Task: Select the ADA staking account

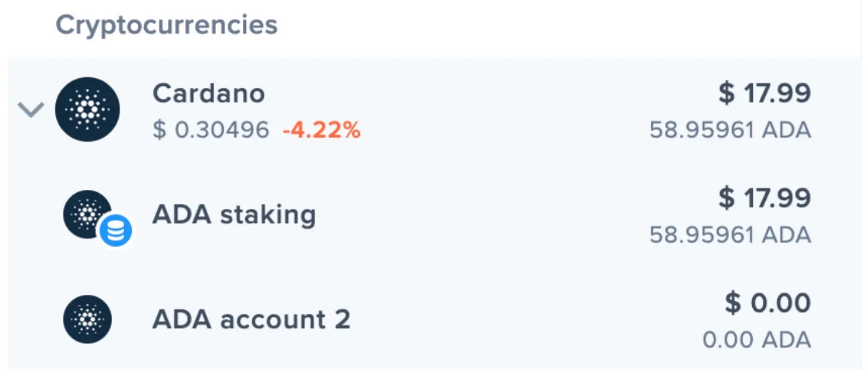Action: 435,215
